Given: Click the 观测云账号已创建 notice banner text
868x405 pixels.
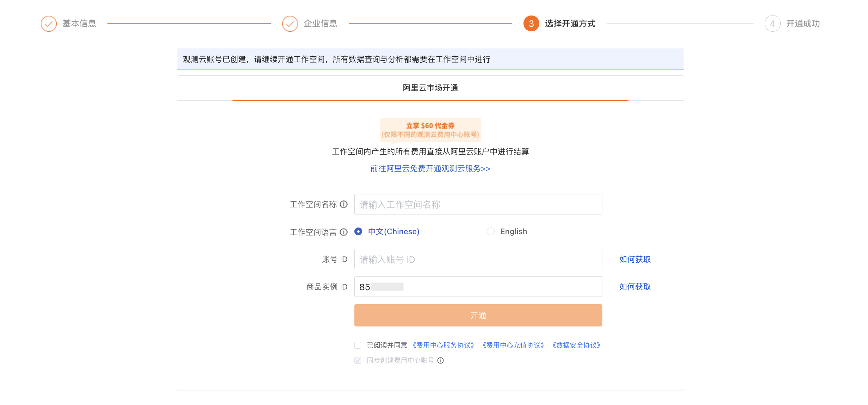Looking at the screenshot, I should [336, 59].
